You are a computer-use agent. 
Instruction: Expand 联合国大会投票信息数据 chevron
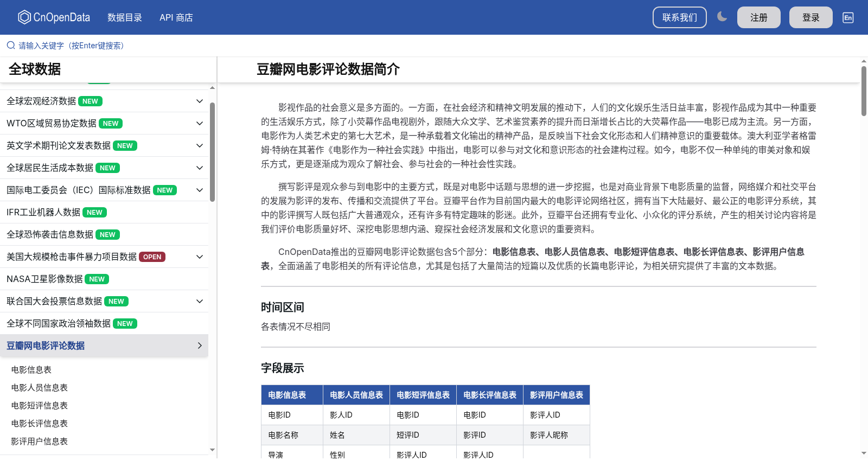(200, 301)
